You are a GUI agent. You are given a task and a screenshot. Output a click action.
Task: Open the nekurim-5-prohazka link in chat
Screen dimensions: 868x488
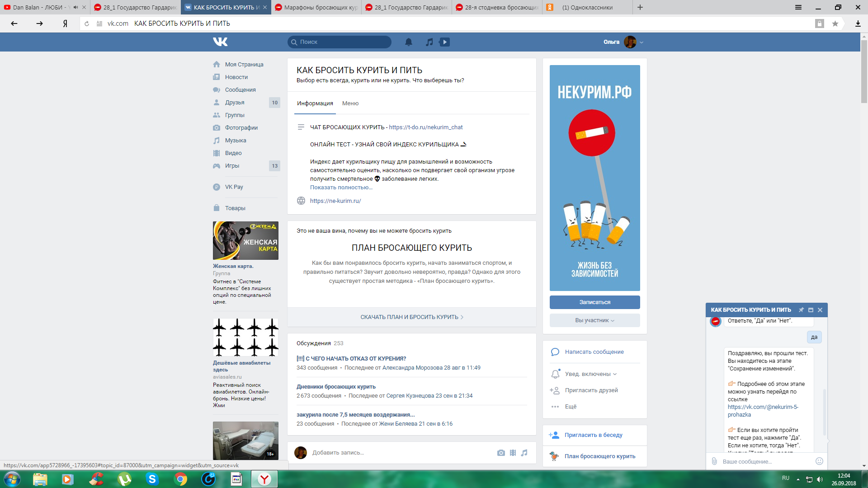tap(763, 411)
